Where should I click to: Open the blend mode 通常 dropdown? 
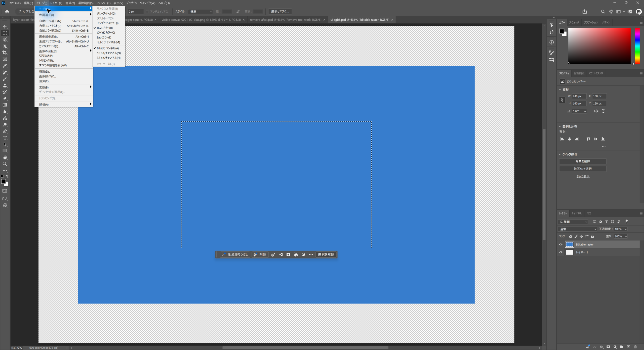pos(578,229)
